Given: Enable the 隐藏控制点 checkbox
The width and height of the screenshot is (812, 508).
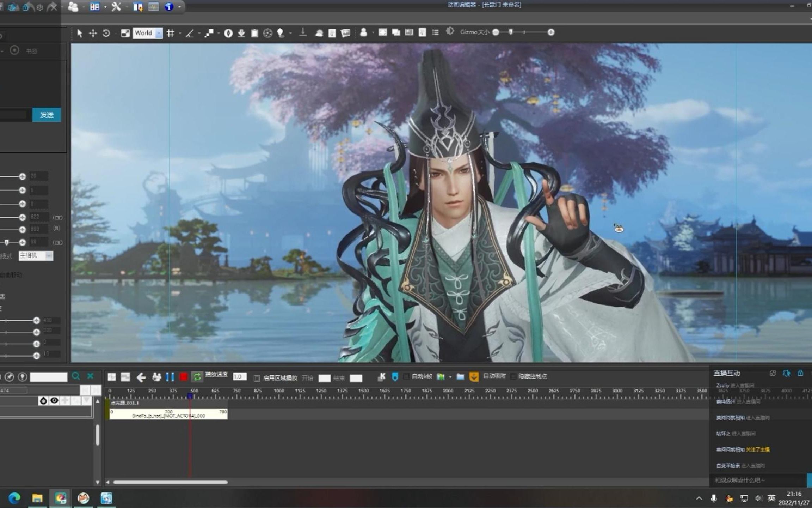Looking at the screenshot, I should pyautogui.click(x=513, y=376).
